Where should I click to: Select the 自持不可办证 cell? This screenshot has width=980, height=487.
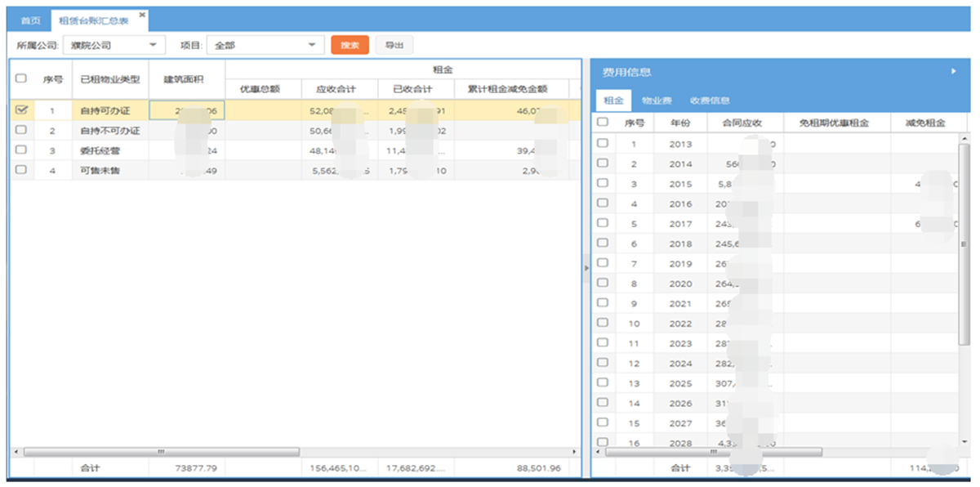[110, 130]
